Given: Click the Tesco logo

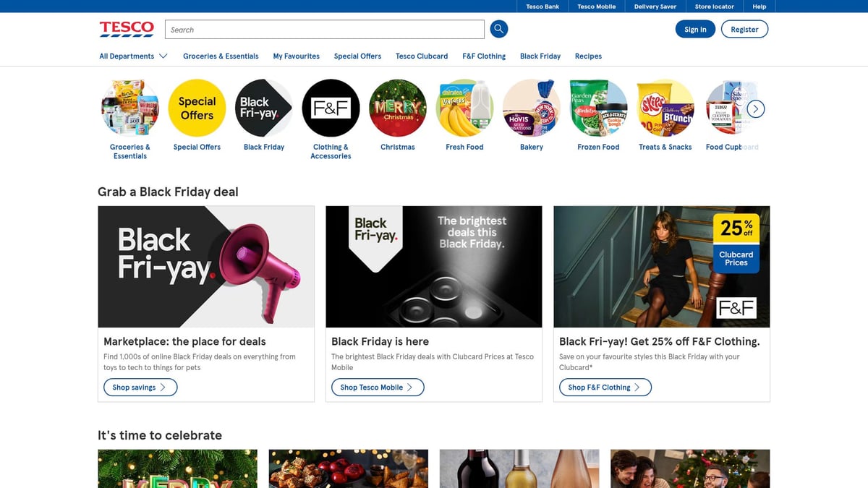Looking at the screenshot, I should 127,29.
